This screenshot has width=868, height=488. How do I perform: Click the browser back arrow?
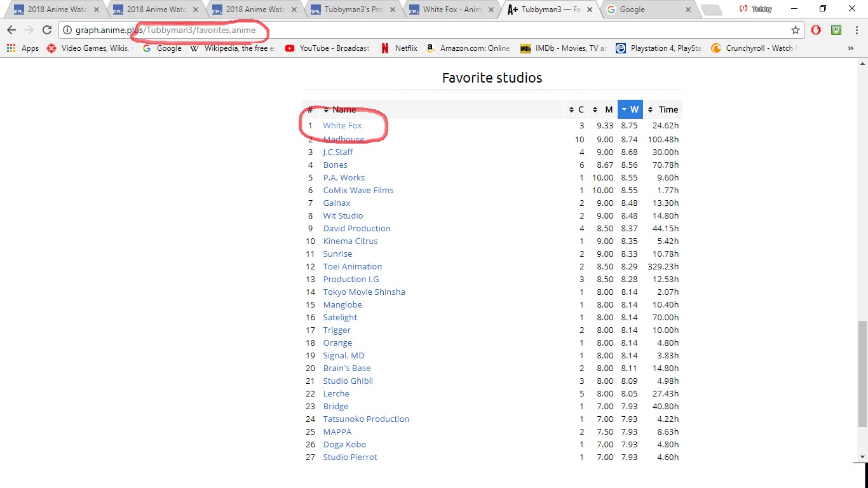pos(11,30)
